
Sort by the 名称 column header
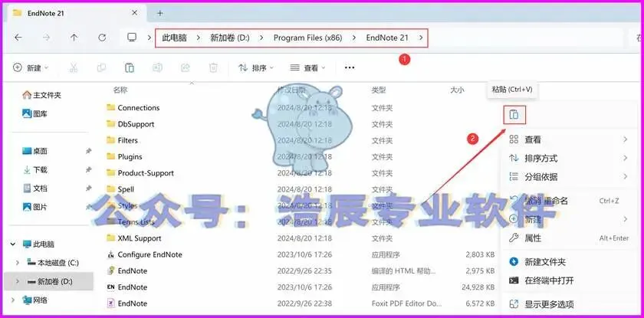pyautogui.click(x=120, y=90)
